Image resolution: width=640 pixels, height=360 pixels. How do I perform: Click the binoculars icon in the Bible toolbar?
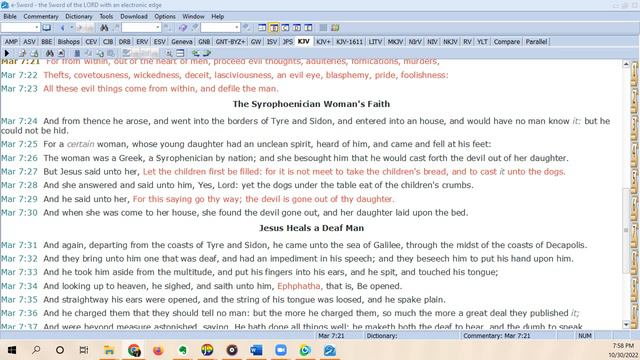click(50, 53)
